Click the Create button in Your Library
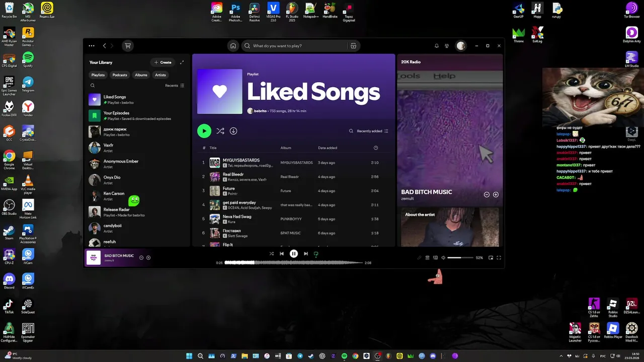The image size is (644, 362). [163, 62]
